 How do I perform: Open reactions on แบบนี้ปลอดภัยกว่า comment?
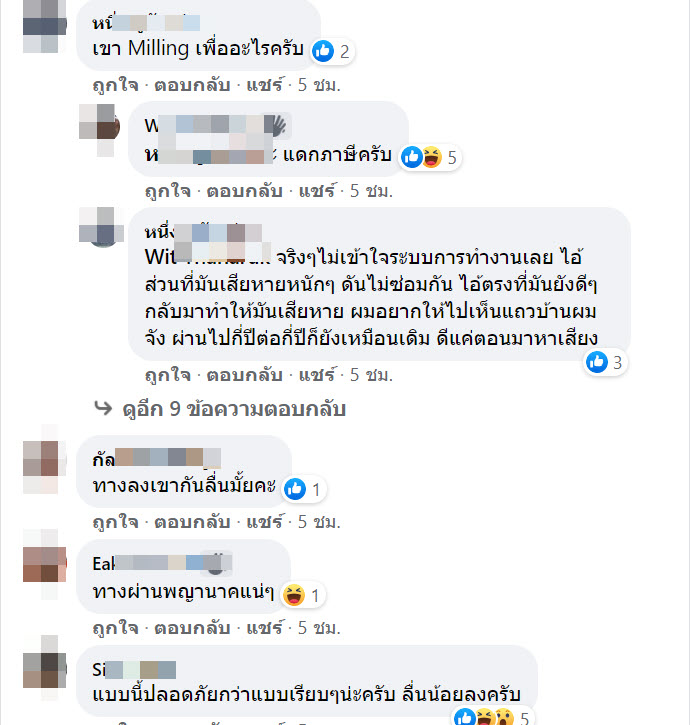[492, 718]
